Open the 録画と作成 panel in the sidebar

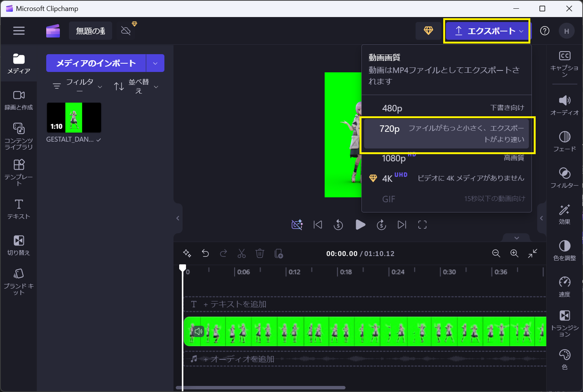[18, 99]
